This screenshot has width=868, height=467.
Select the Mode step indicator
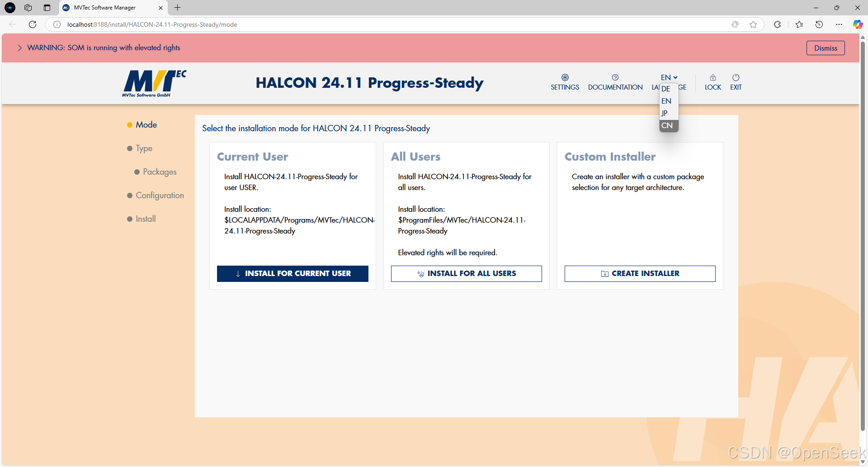146,124
